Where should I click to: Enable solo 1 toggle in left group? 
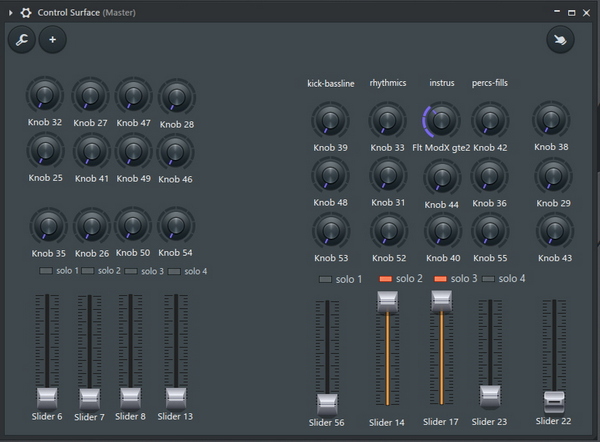pos(46,271)
